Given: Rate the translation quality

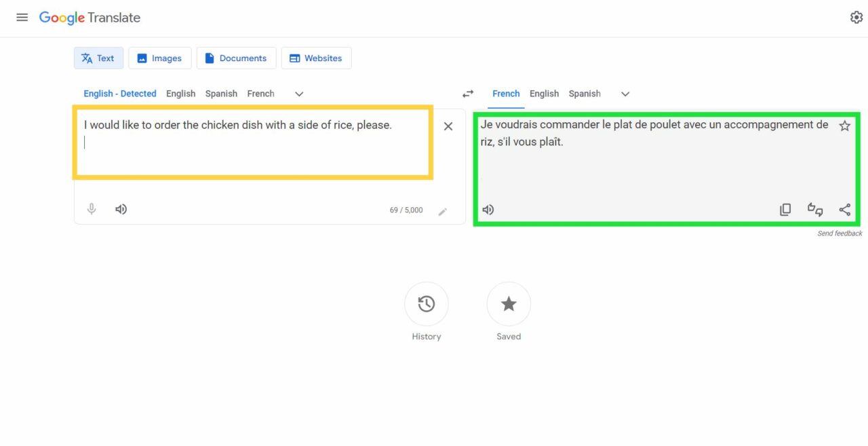Looking at the screenshot, I should [x=814, y=210].
